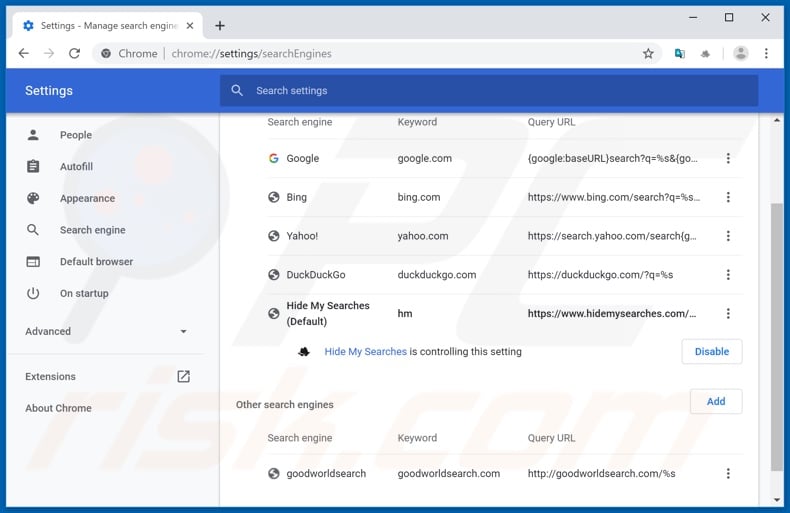Bookmark this page with the star icon
This screenshot has width=790, height=513.
click(x=648, y=53)
